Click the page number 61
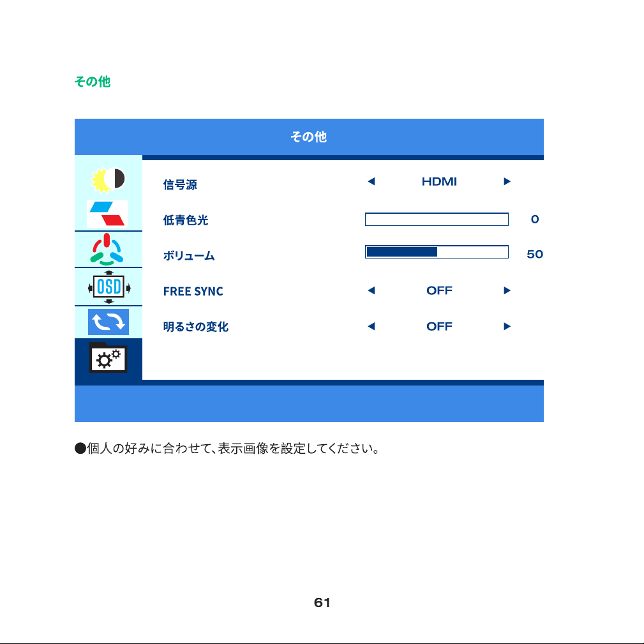Image resolution: width=644 pixels, height=644 pixels. tap(322, 603)
